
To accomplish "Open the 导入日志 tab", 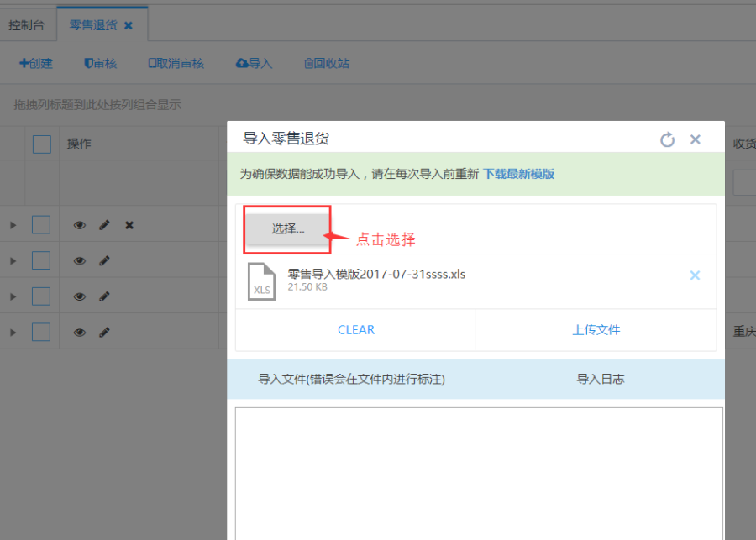I will (x=600, y=379).
